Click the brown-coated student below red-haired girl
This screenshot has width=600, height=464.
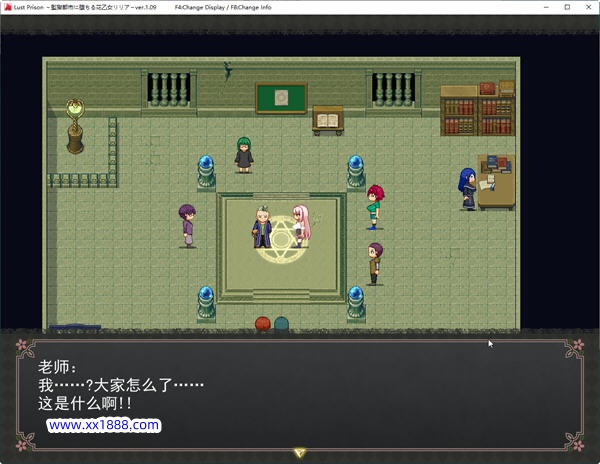click(375, 264)
